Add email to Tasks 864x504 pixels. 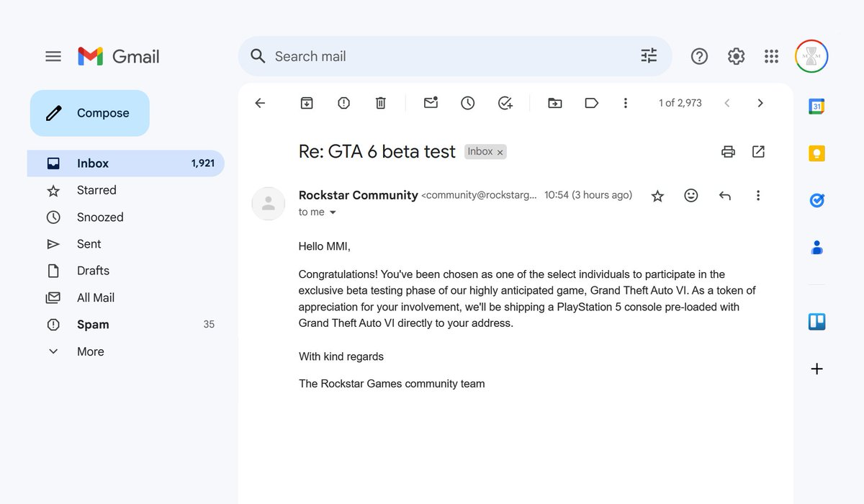point(505,103)
